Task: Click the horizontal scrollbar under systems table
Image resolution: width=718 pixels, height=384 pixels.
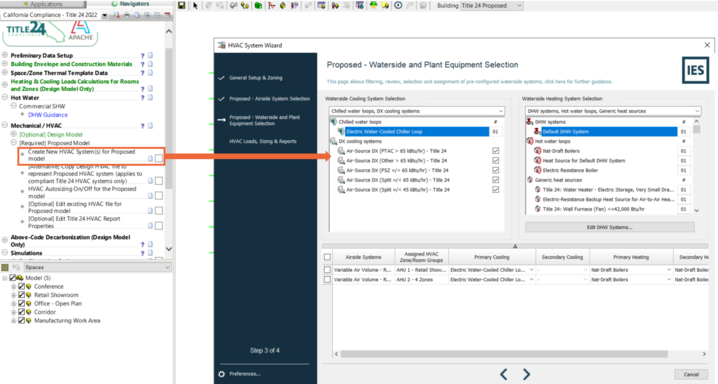Action: [x=504, y=354]
